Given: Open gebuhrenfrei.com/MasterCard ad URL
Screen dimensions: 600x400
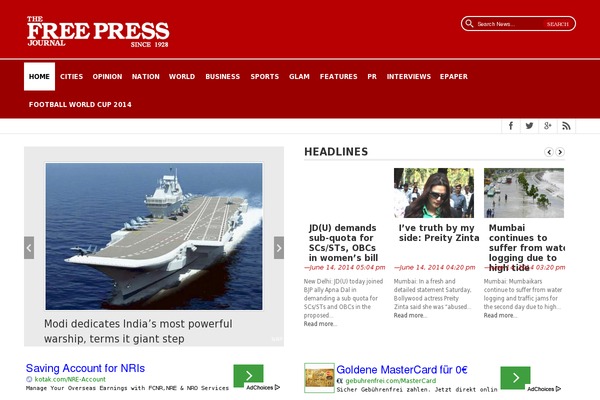Looking at the screenshot, I should pos(390,381).
